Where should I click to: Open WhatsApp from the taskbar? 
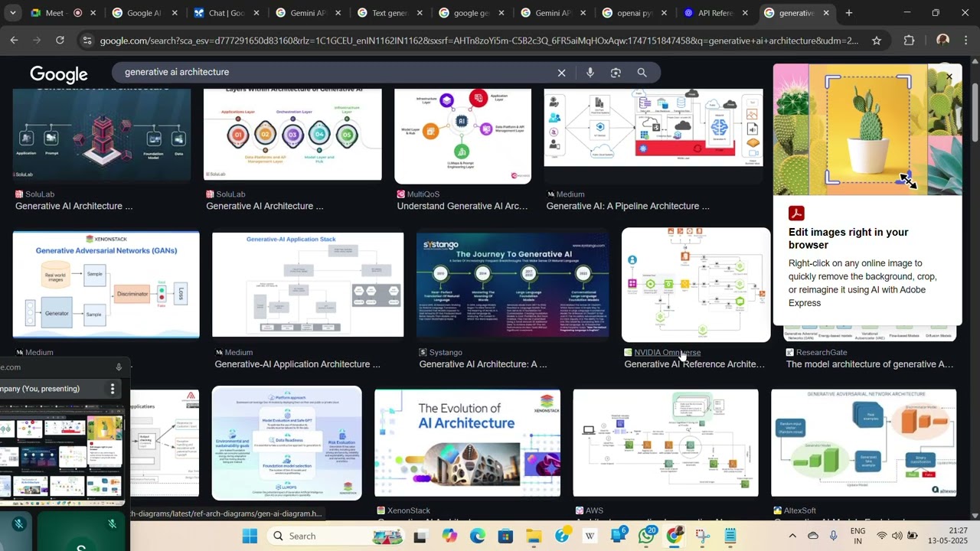646,536
